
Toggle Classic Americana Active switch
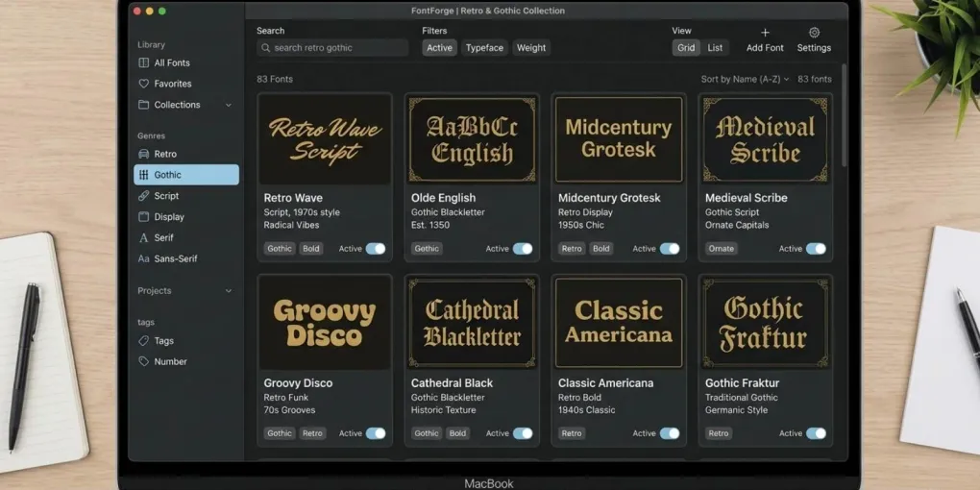(x=670, y=433)
